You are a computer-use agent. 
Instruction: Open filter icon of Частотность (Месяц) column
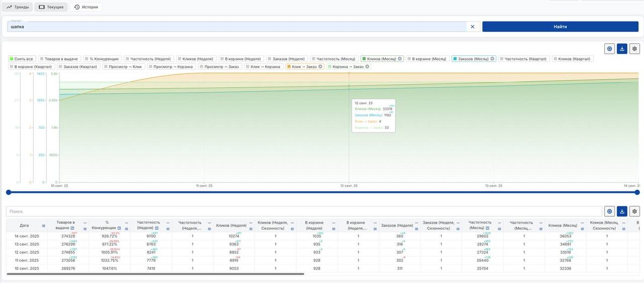[499, 229]
